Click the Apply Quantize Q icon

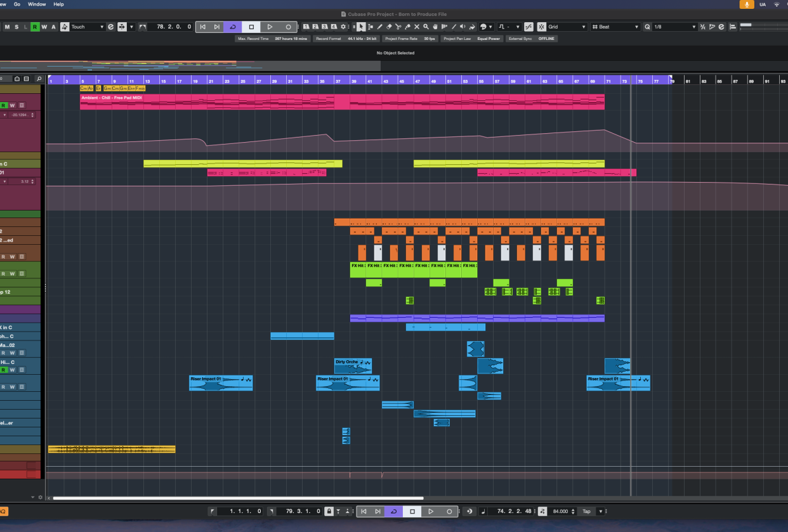tap(647, 27)
